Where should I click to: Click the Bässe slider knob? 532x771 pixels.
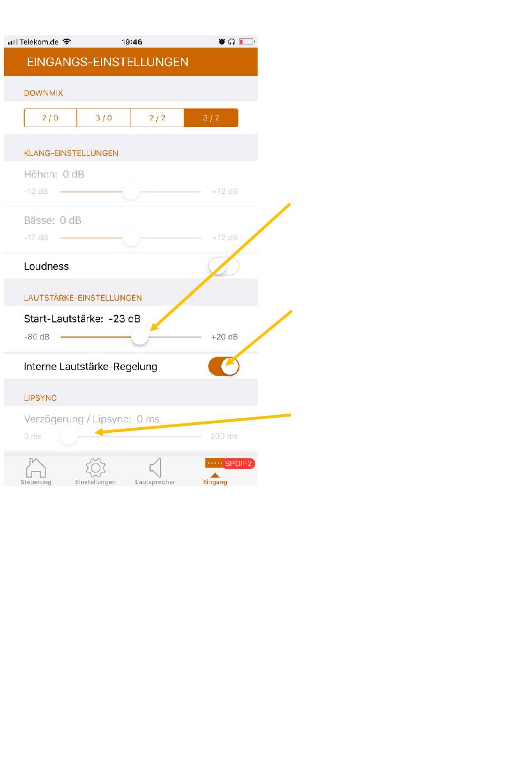[x=131, y=237]
